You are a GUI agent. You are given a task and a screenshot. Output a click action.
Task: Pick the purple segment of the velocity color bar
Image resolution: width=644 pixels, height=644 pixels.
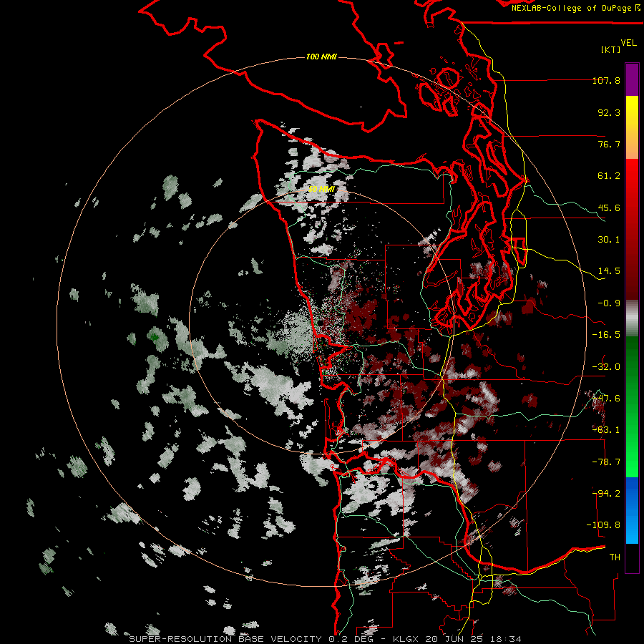point(632,80)
